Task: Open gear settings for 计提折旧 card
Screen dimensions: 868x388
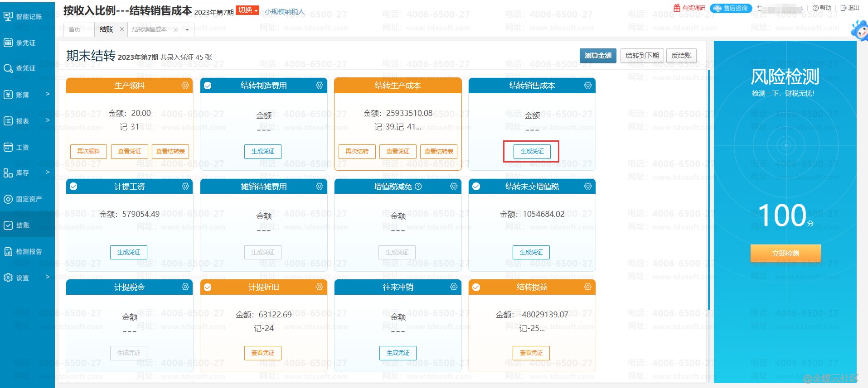Action: coord(319,287)
